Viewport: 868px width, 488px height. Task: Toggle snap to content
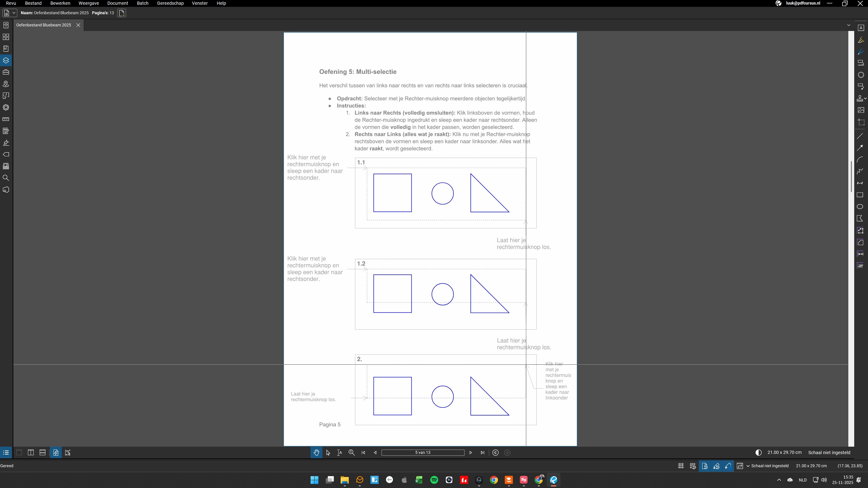tap(705, 466)
